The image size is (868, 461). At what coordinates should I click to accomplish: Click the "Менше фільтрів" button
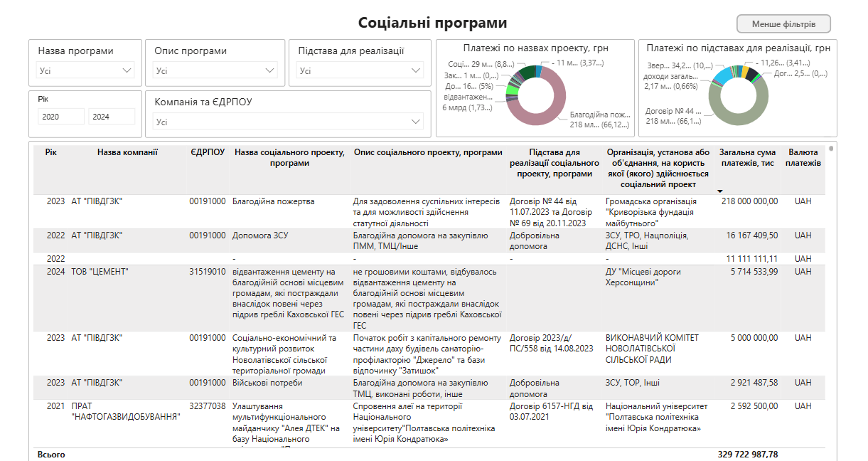click(x=783, y=24)
